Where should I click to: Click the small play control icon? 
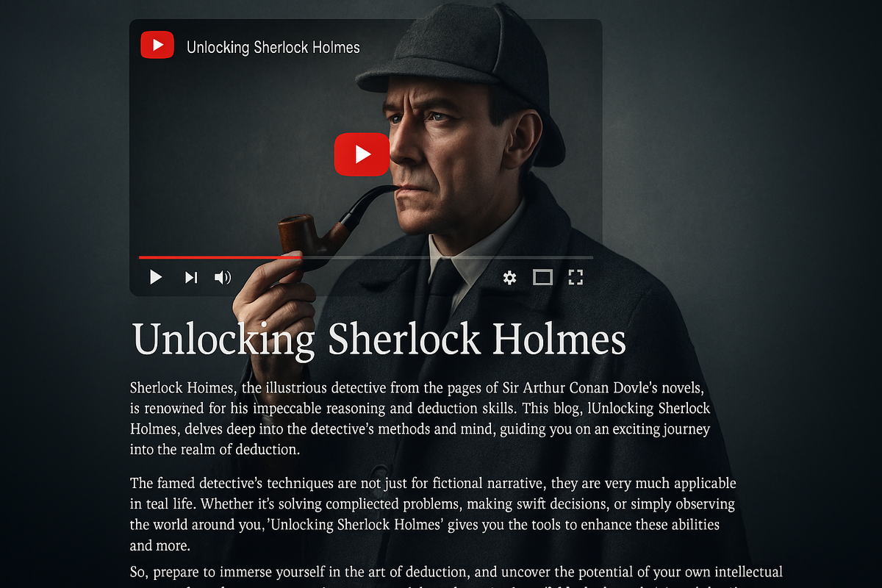coord(156,277)
